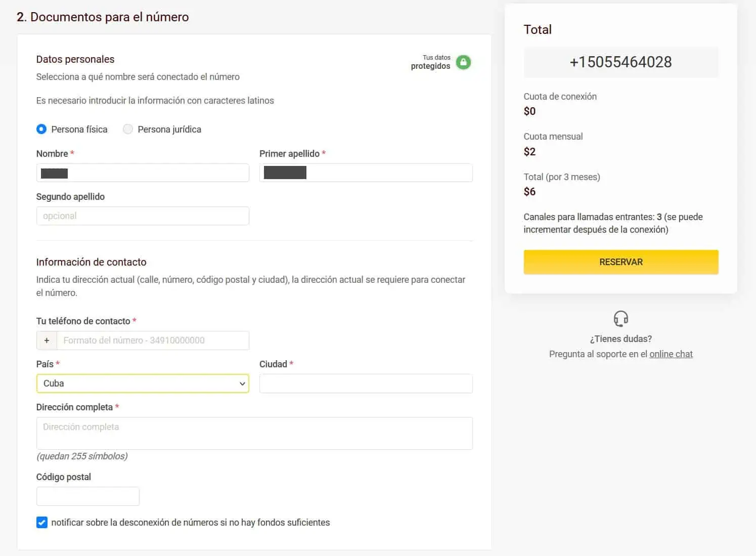
Task: Click the phone number +15055464028
Action: 621,62
